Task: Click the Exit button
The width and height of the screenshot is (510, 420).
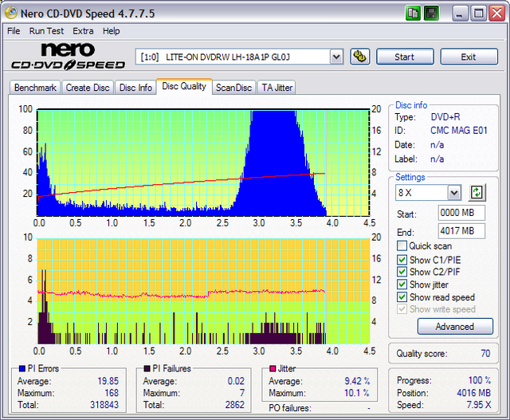Action: (469, 57)
